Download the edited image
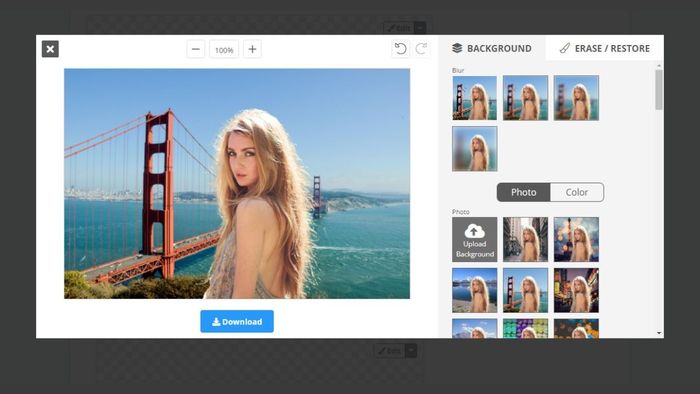The image size is (700, 394). pos(237,321)
